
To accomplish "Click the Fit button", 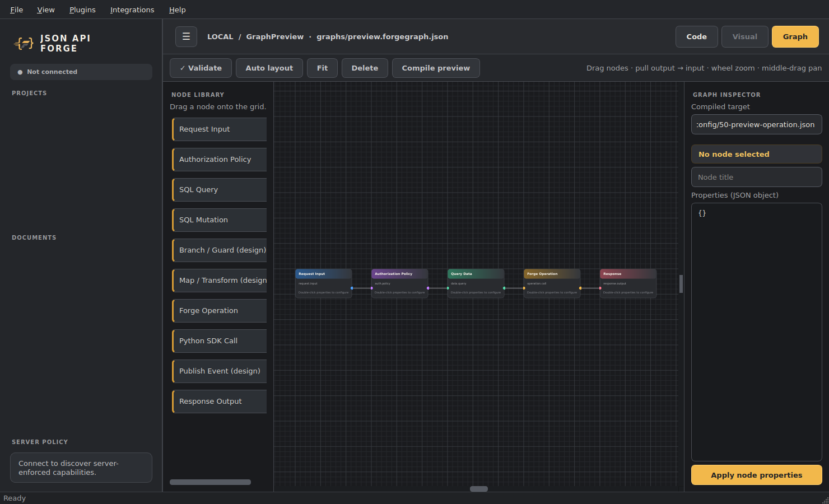I will [x=322, y=68].
